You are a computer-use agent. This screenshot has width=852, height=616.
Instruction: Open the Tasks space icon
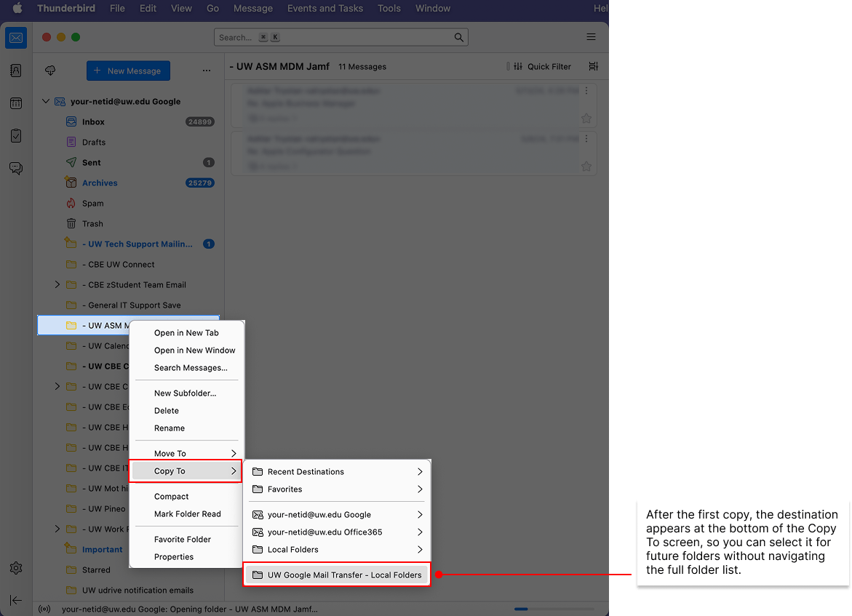[x=16, y=136]
